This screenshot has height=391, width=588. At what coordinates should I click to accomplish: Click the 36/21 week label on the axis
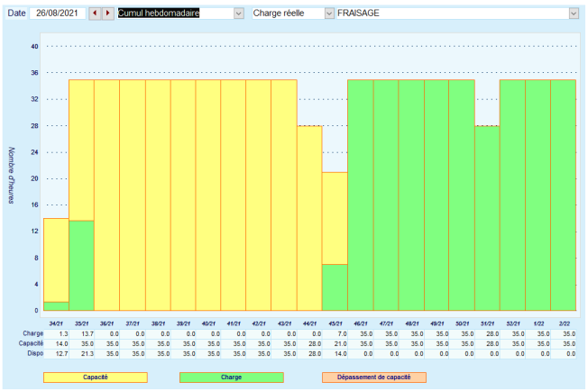(106, 322)
